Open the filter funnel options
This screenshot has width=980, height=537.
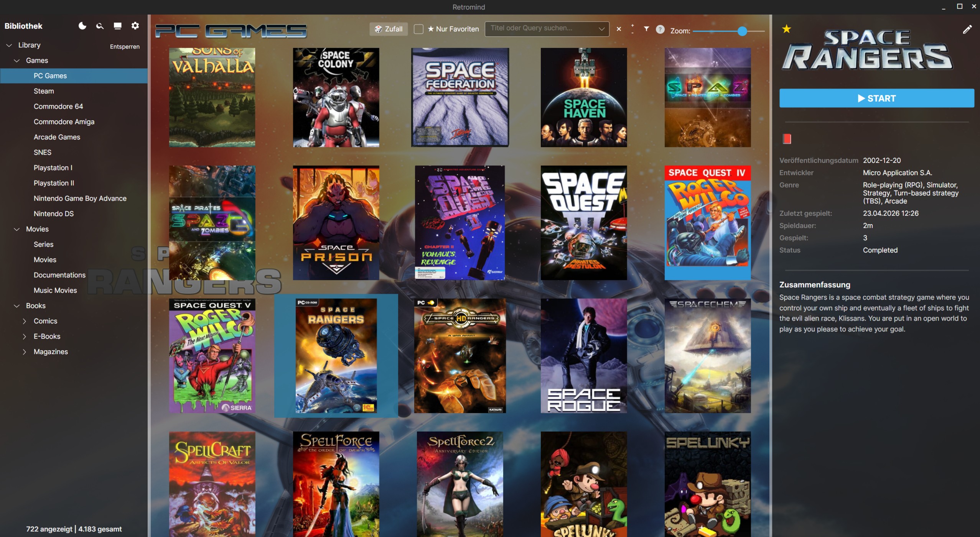tap(646, 29)
